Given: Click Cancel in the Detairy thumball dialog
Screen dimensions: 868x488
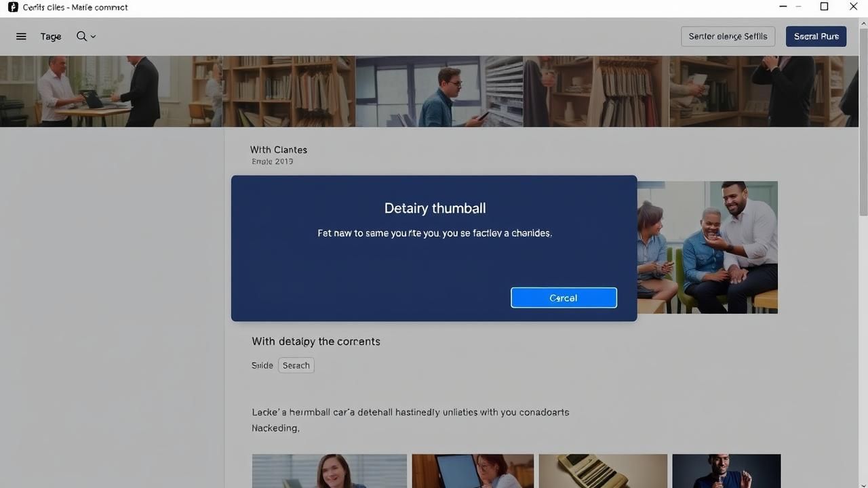Looking at the screenshot, I should tap(564, 298).
